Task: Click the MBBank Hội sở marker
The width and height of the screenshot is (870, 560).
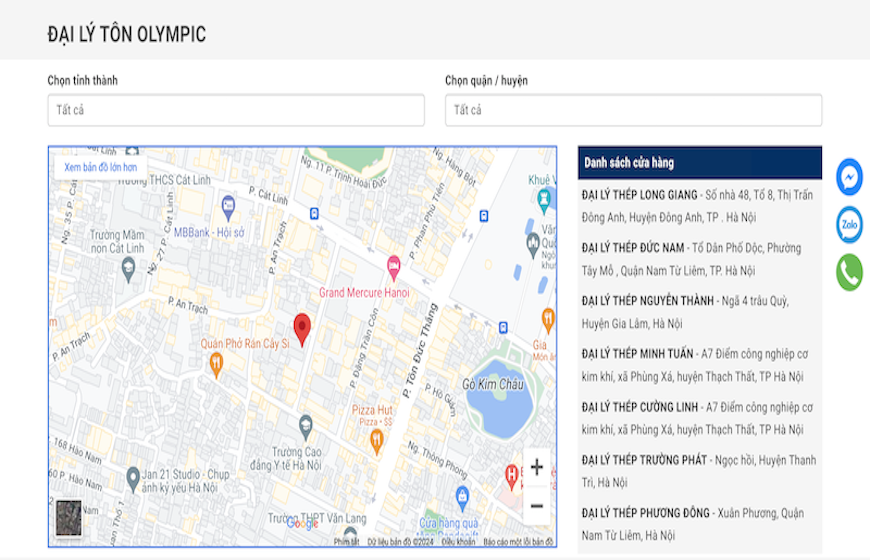Action: point(228,209)
